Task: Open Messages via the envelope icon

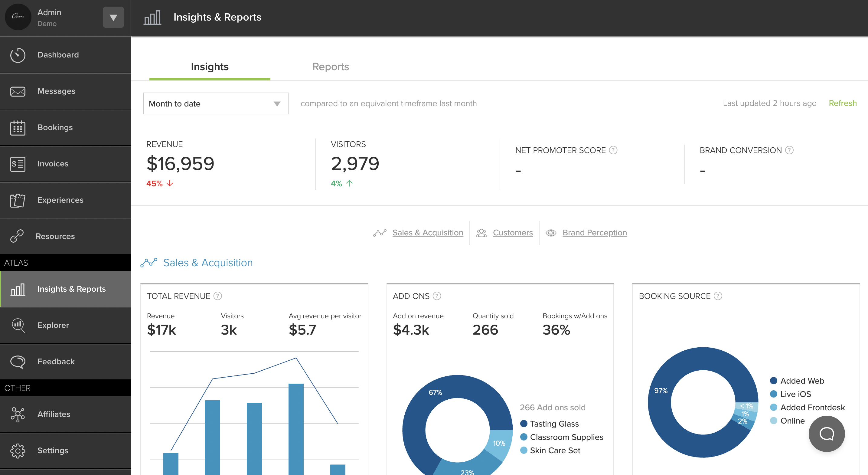Action: tap(18, 91)
